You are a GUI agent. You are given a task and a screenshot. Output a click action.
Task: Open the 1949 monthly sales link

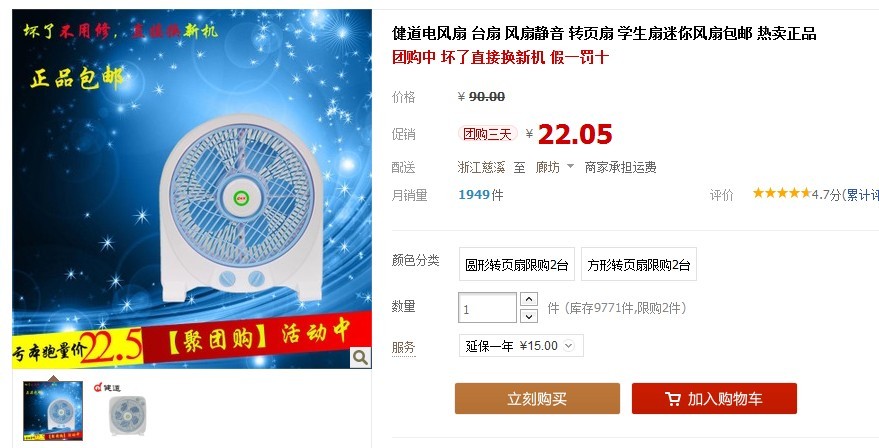coord(474,195)
